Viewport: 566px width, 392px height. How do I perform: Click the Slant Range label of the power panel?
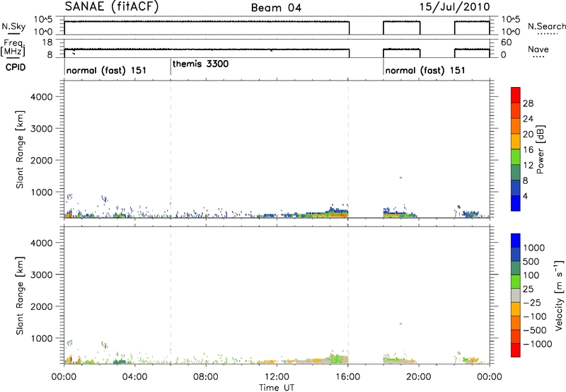coord(20,149)
